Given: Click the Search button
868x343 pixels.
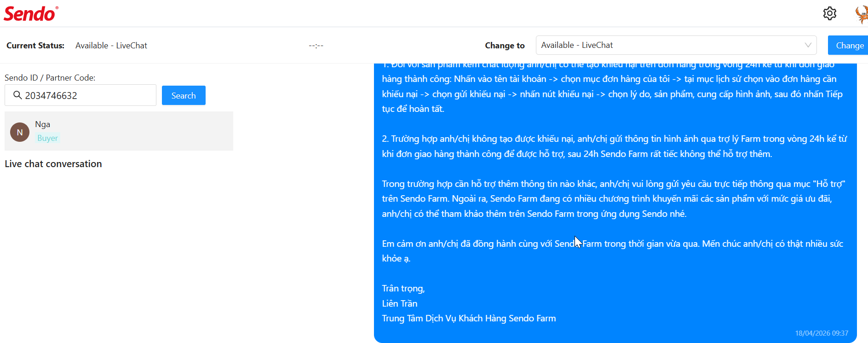Looking at the screenshot, I should click(184, 95).
